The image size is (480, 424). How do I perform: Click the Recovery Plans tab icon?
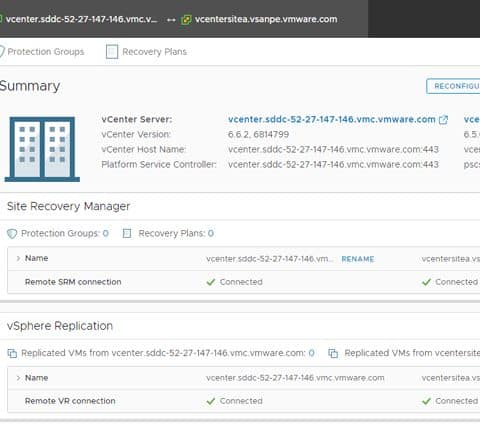[112, 52]
